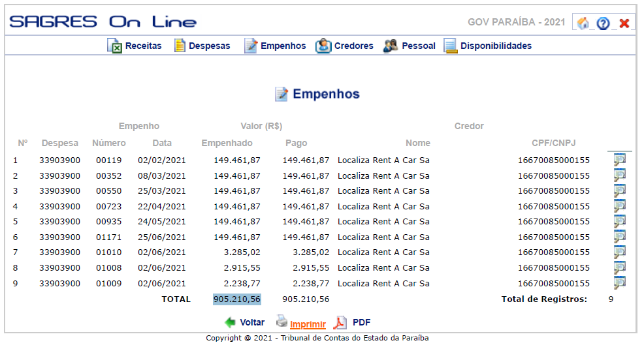View details icon for empenho 00723
644x347 pixels.
[619, 206]
